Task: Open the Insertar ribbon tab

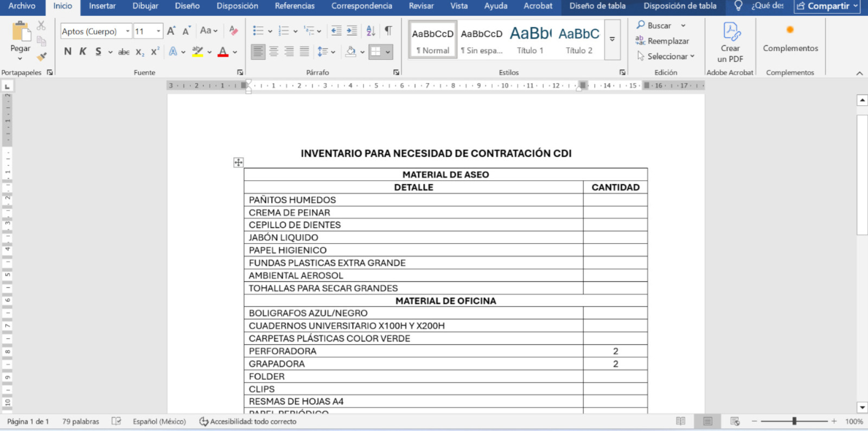Action: point(102,6)
